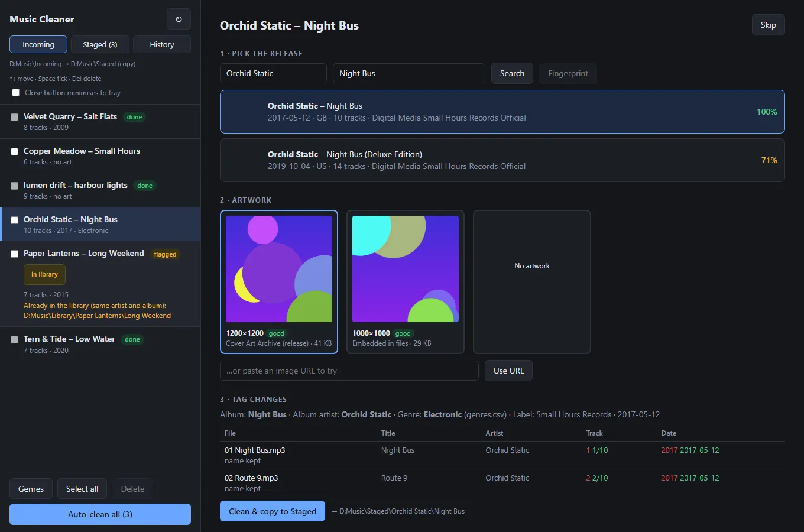
Task: Choose the Night Bus (Deluxe Edition) release
Action: click(x=502, y=160)
